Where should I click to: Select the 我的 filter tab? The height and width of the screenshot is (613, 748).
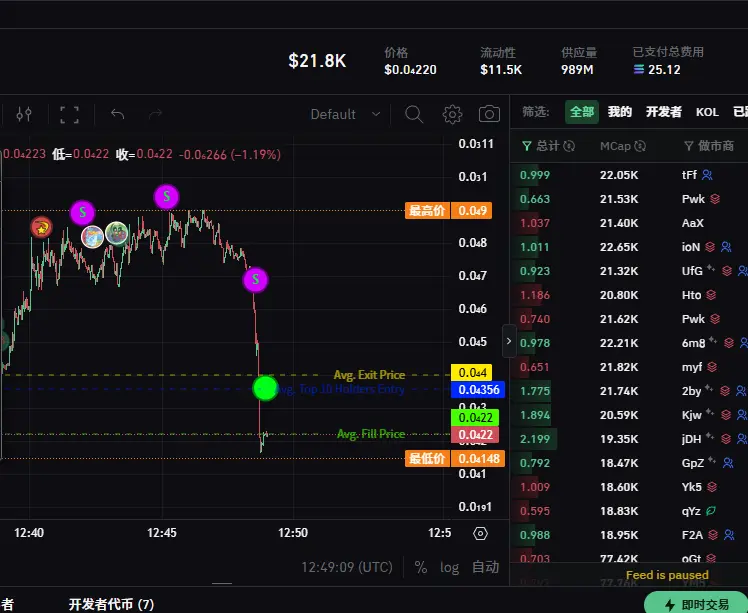[620, 112]
